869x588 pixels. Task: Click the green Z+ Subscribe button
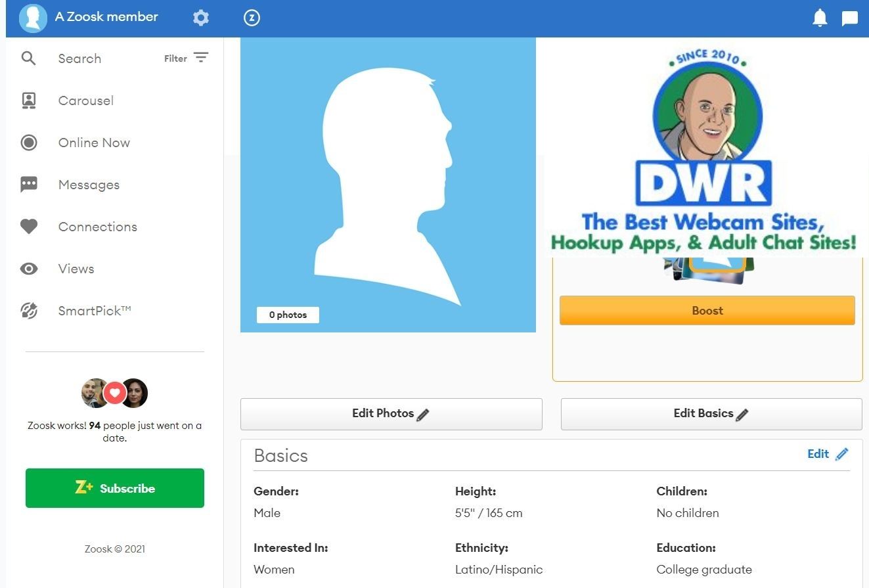(114, 488)
